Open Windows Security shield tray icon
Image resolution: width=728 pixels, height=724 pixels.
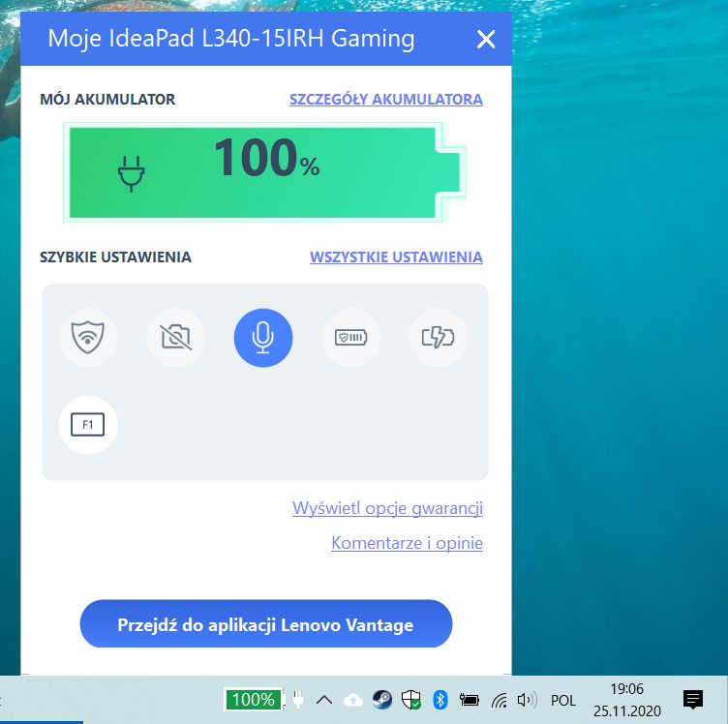pyautogui.click(x=410, y=700)
